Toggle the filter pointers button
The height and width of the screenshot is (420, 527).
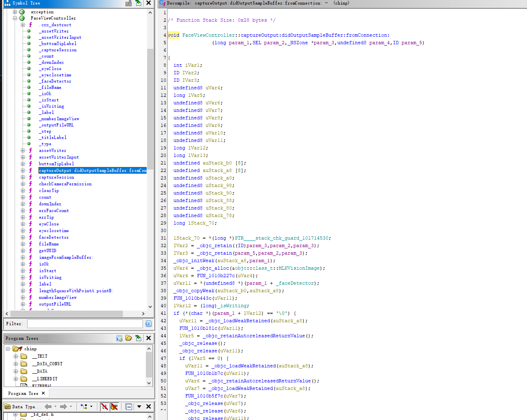point(114,407)
